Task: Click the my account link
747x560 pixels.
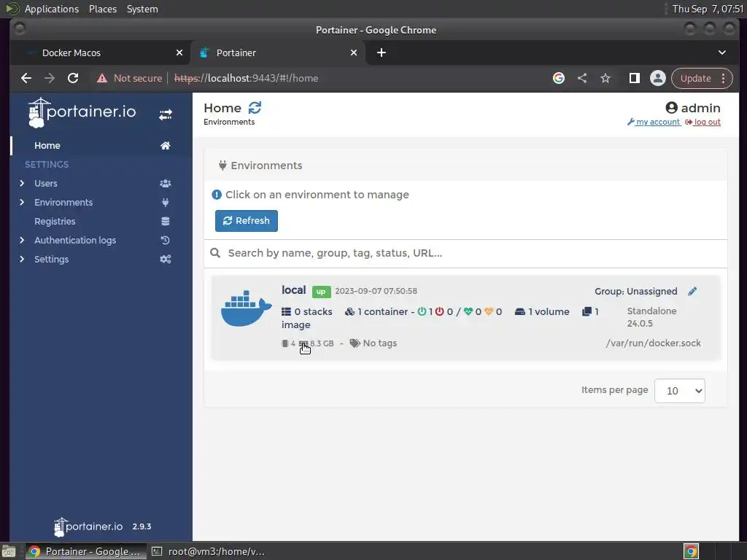Action: click(654, 122)
